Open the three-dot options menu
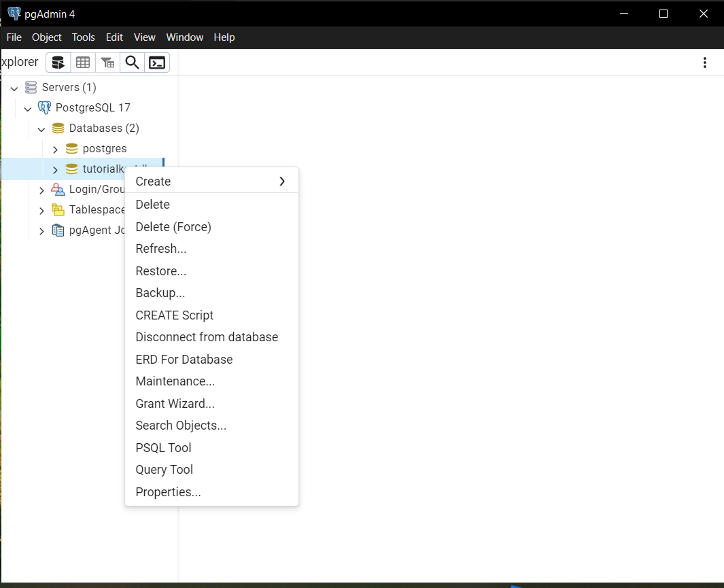The height and width of the screenshot is (588, 724). coord(704,63)
